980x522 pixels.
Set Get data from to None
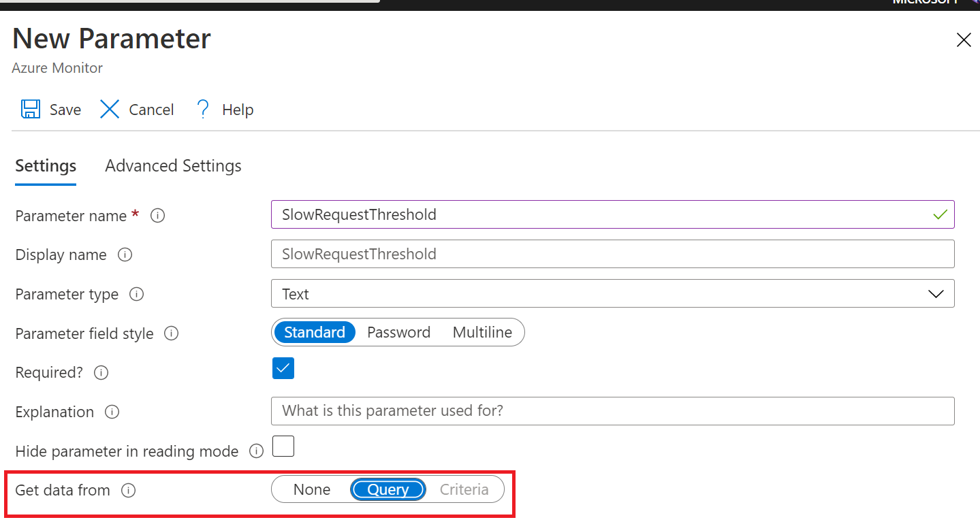tap(311, 489)
